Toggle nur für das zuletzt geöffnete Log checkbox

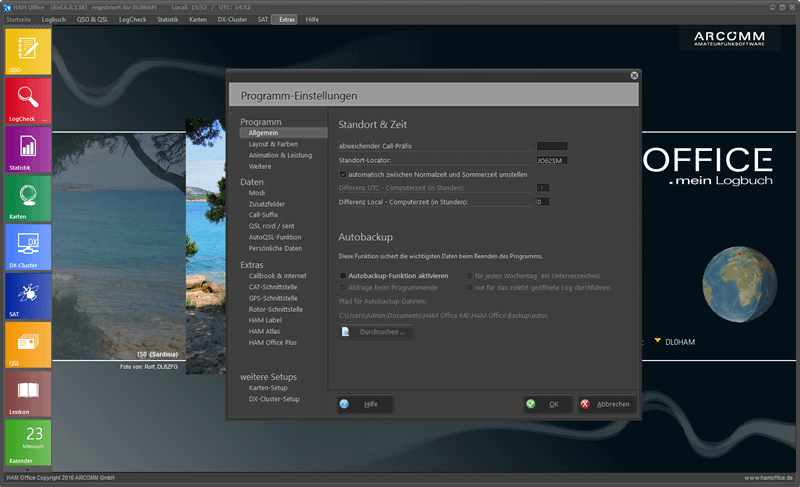[x=469, y=288]
